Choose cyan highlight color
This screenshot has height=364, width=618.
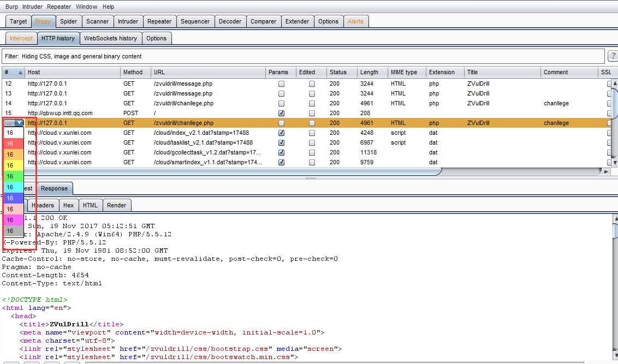14,187
